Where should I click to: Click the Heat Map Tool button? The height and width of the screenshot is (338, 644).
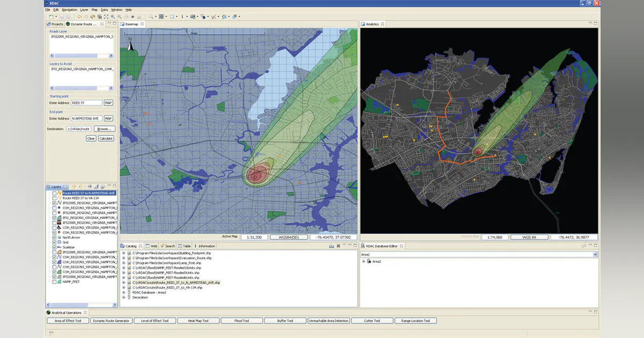pyautogui.click(x=198, y=321)
